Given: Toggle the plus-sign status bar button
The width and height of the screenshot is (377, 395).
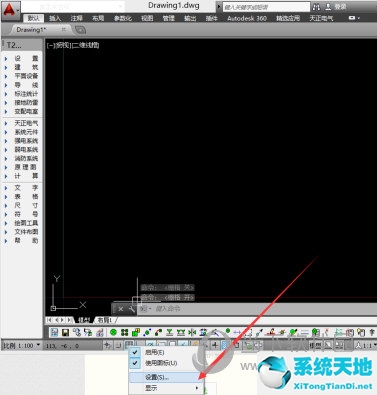Looking at the screenshot, I should (215, 345).
